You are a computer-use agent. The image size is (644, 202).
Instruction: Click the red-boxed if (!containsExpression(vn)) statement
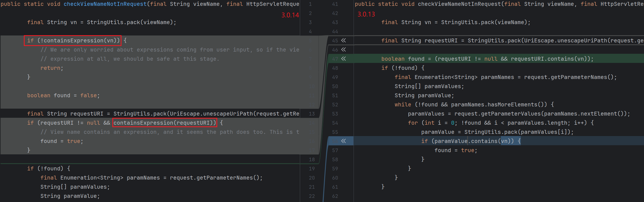(73, 40)
